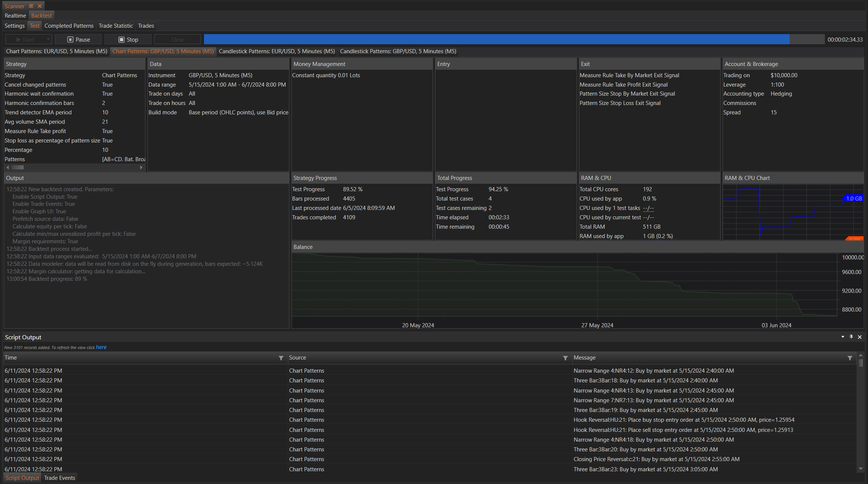Pause the running backtest
Image resolution: width=868 pixels, height=484 pixels.
78,39
